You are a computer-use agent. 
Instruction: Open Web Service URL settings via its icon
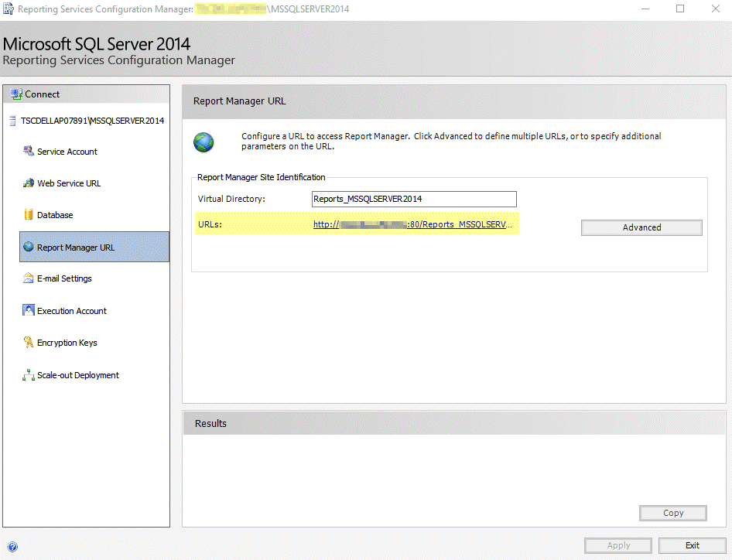point(29,183)
